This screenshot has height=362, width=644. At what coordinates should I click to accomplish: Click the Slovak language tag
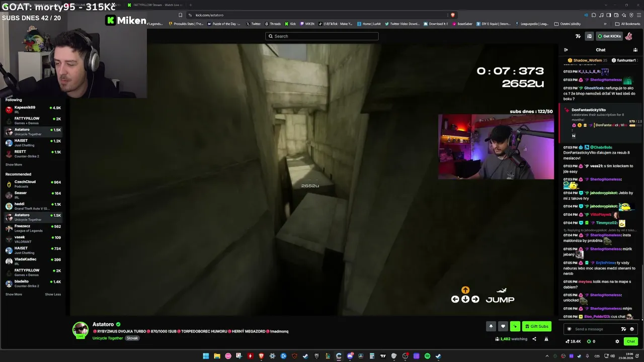[x=132, y=338]
